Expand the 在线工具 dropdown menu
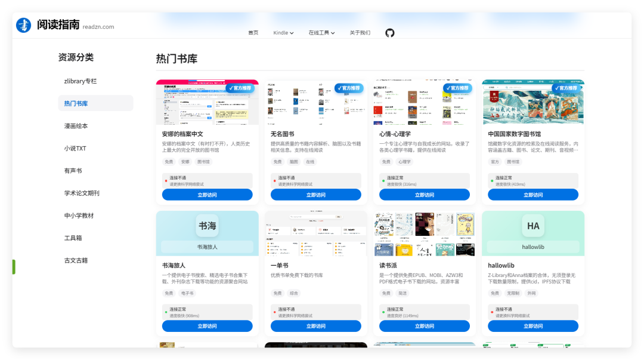Image resolution: width=644 pixels, height=360 pixels. coord(321,33)
